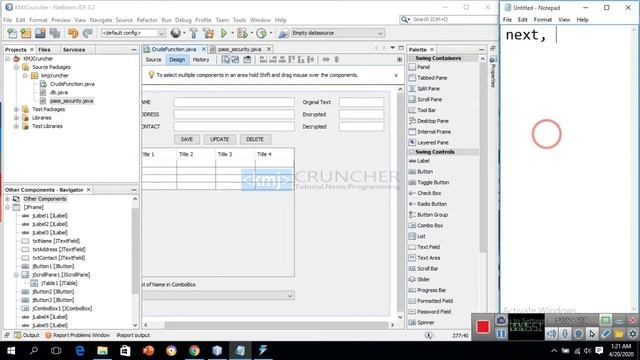
Task: Open Google Chrome from the taskbar
Action: (194, 351)
